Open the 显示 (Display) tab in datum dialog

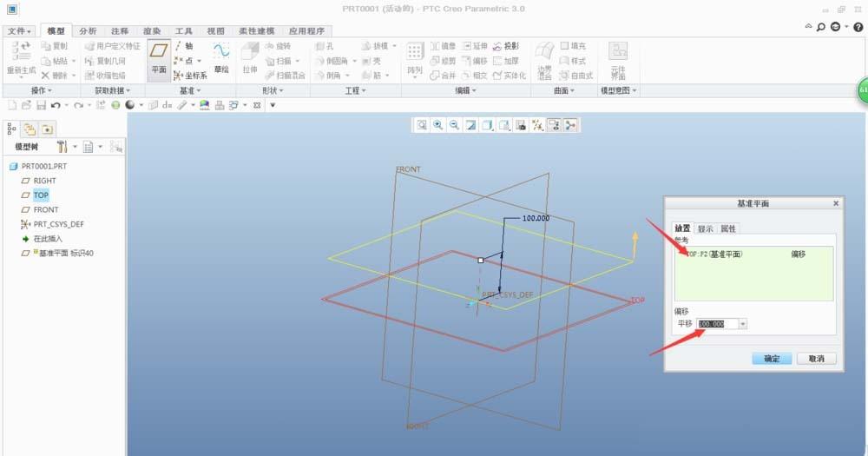[x=705, y=228]
